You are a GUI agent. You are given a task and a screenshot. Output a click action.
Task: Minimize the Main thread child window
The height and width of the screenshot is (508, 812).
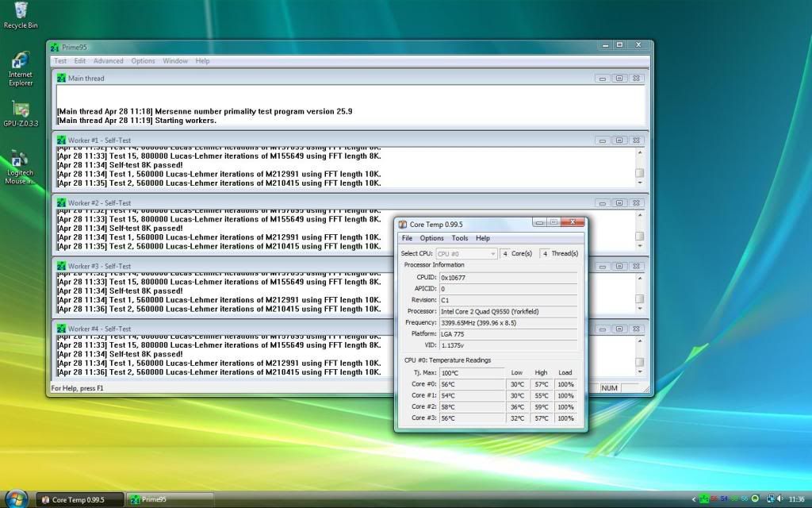603,79
